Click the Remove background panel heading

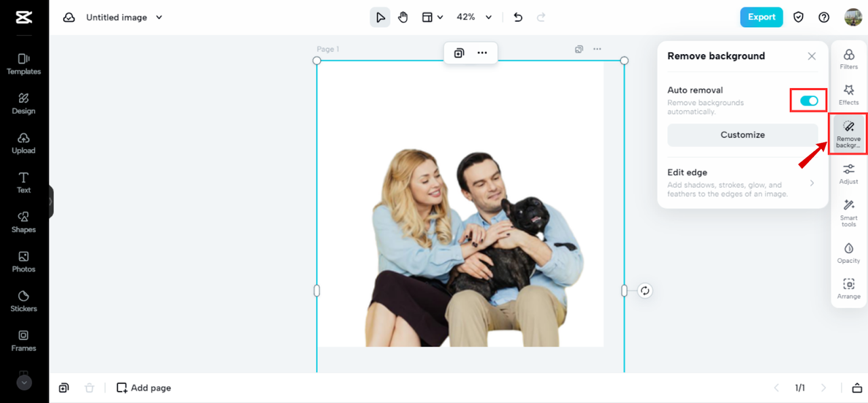pos(716,56)
